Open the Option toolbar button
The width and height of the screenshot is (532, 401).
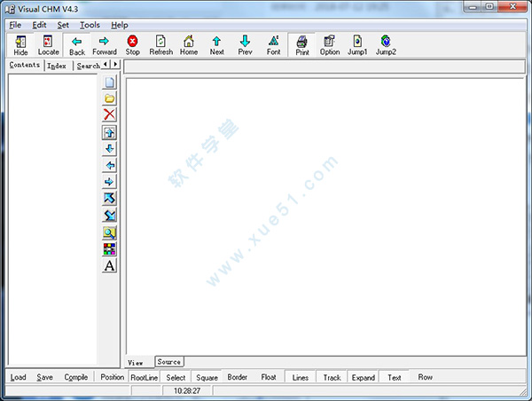[x=330, y=45]
